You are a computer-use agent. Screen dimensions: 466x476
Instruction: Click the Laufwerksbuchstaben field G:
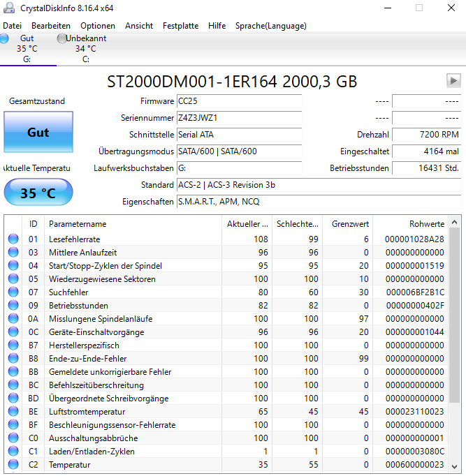point(240,168)
